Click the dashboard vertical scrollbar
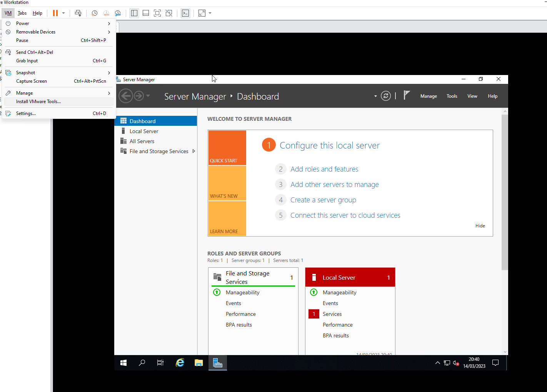This screenshot has width=547, height=392. (x=505, y=192)
